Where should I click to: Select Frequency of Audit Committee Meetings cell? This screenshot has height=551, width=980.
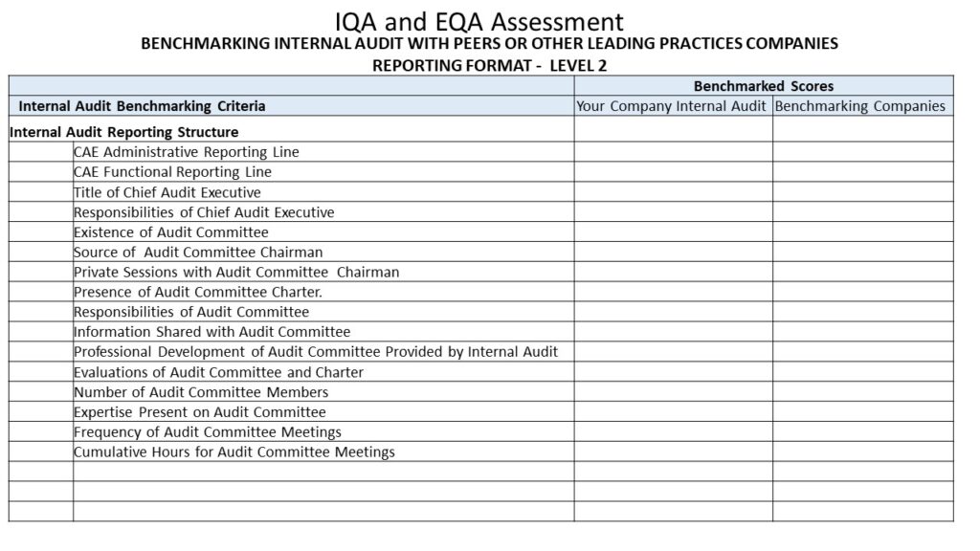pos(208,432)
